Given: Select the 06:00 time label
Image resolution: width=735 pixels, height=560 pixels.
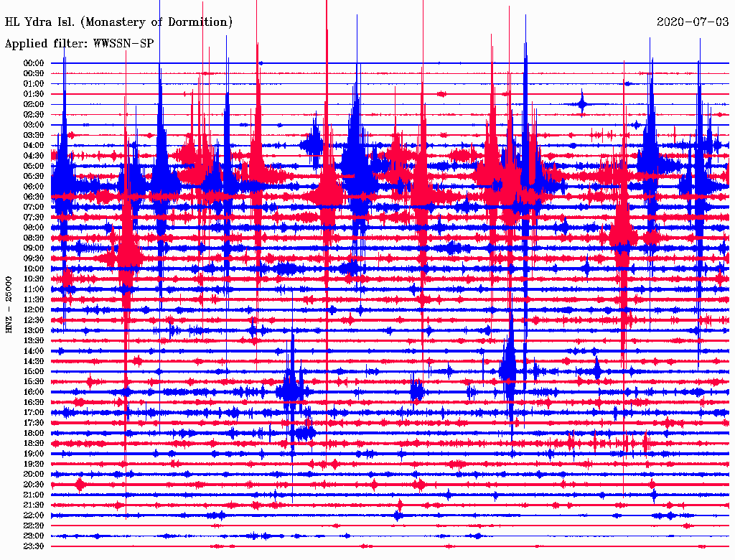Looking at the screenshot, I should (34, 186).
